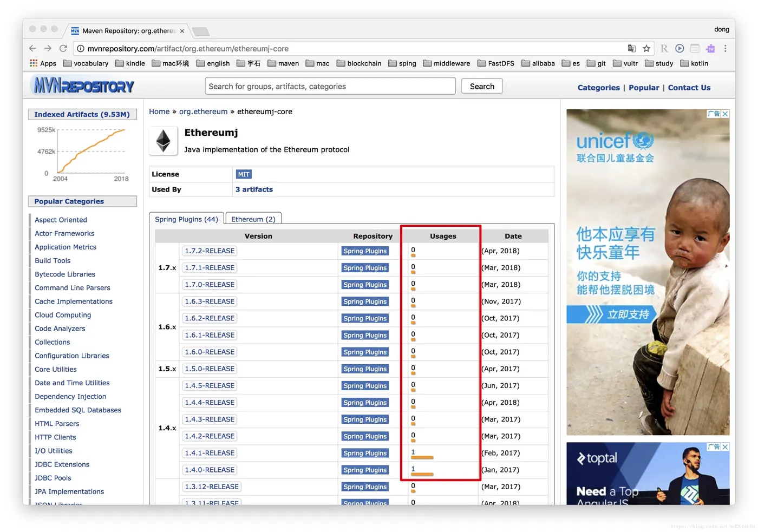Image resolution: width=758 pixels, height=532 pixels.
Task: Open the kotlin bookmark folder
Action: [694, 63]
